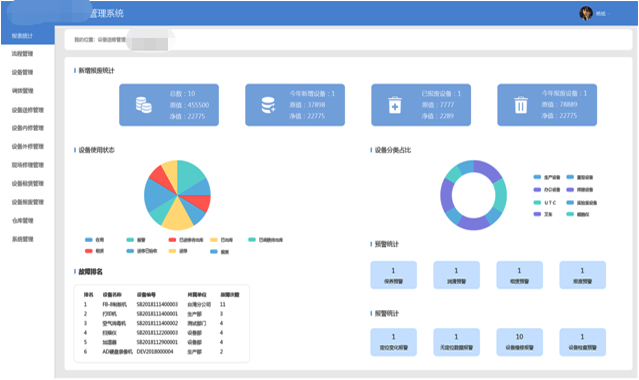
Task: Click the yellow slice at the pie bottom
Action: click(177, 216)
